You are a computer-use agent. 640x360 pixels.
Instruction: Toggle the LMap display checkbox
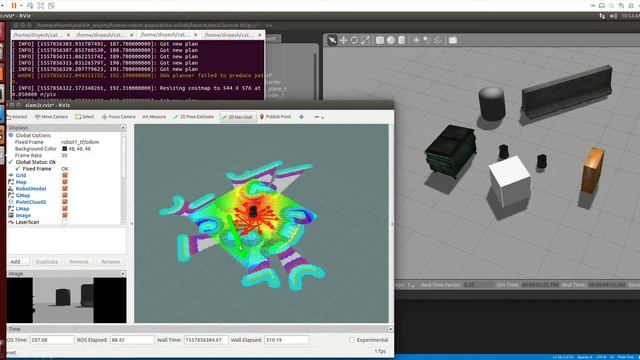pyautogui.click(x=64, y=209)
